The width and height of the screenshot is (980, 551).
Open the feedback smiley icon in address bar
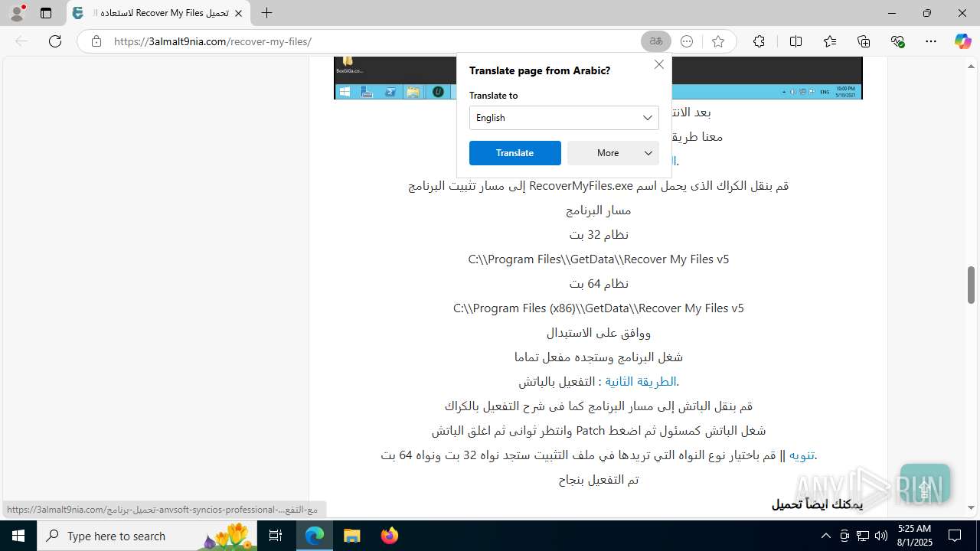[687, 41]
